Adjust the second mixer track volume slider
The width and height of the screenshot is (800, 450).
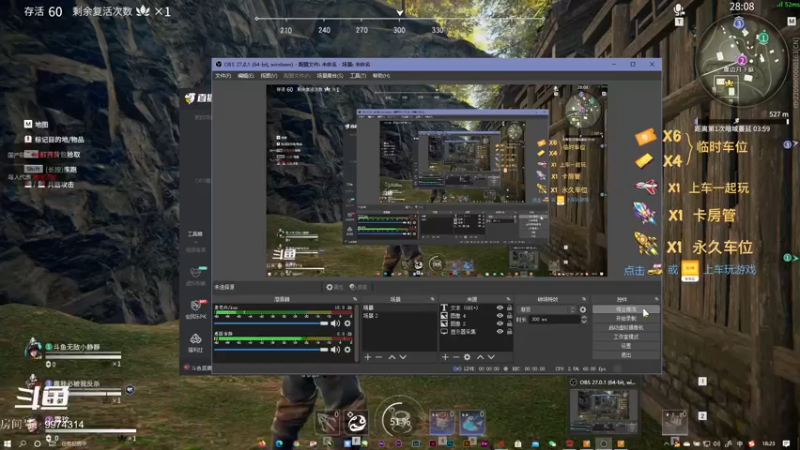pyautogui.click(x=271, y=349)
